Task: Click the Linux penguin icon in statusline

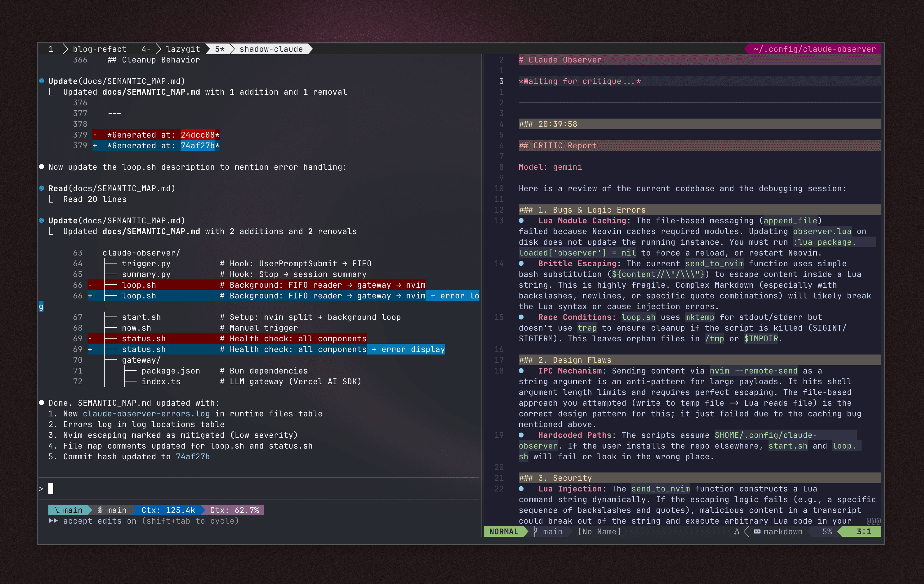Action: coord(736,531)
